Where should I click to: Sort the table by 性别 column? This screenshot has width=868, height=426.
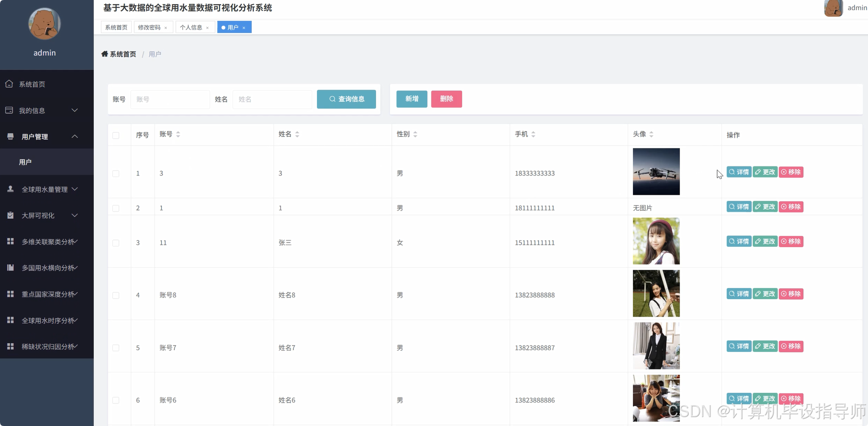[415, 134]
